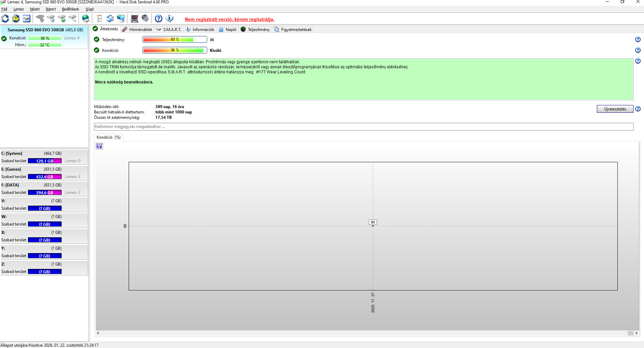Open help with the question mark toolbar icon
This screenshot has height=348, width=644.
[159, 19]
